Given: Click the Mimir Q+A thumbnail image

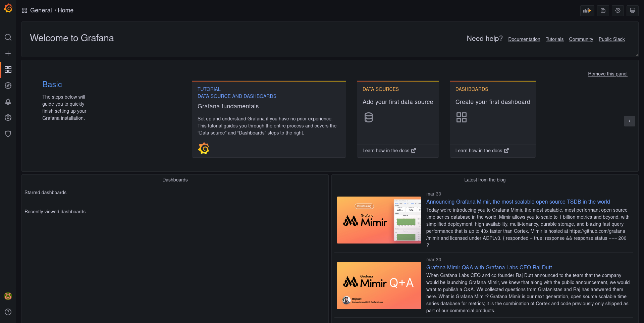Looking at the screenshot, I should point(379,285).
